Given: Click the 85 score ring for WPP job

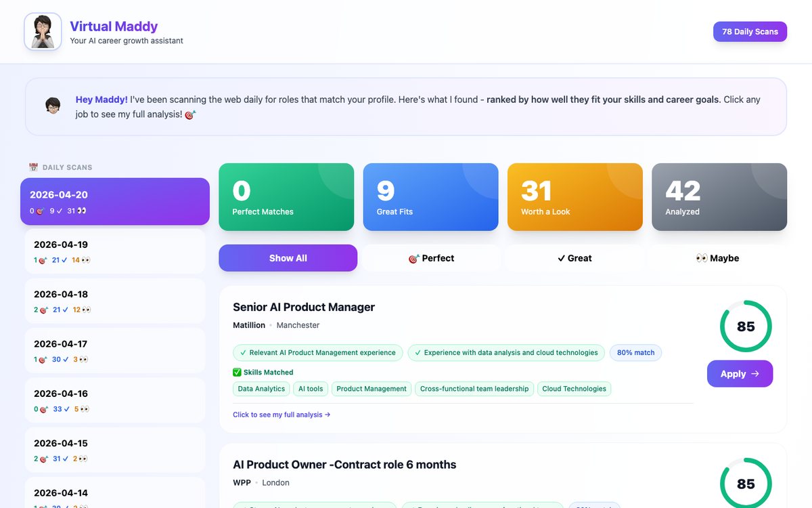Looking at the screenshot, I should pos(746,484).
